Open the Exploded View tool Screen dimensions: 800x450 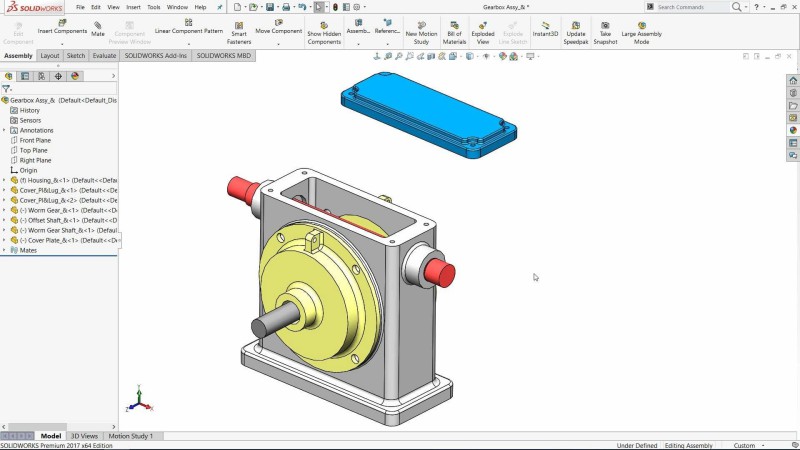pos(483,31)
